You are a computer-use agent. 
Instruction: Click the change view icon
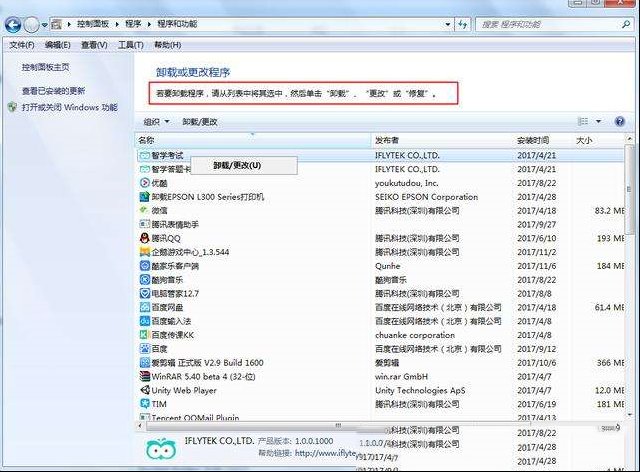(583, 121)
